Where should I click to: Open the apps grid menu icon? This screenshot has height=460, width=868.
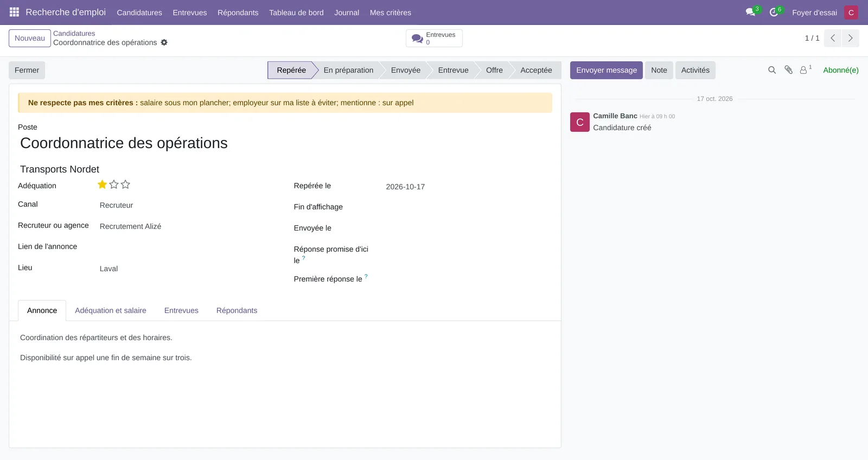tap(15, 12)
